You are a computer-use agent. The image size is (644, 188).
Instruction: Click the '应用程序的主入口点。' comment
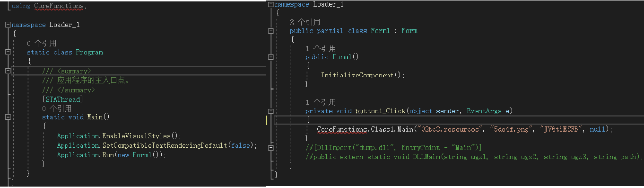tap(86, 80)
